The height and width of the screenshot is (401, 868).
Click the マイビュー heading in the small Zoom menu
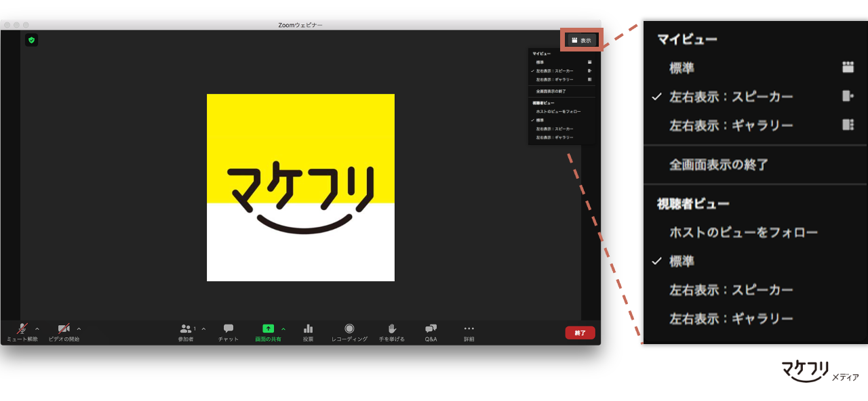pyautogui.click(x=541, y=53)
